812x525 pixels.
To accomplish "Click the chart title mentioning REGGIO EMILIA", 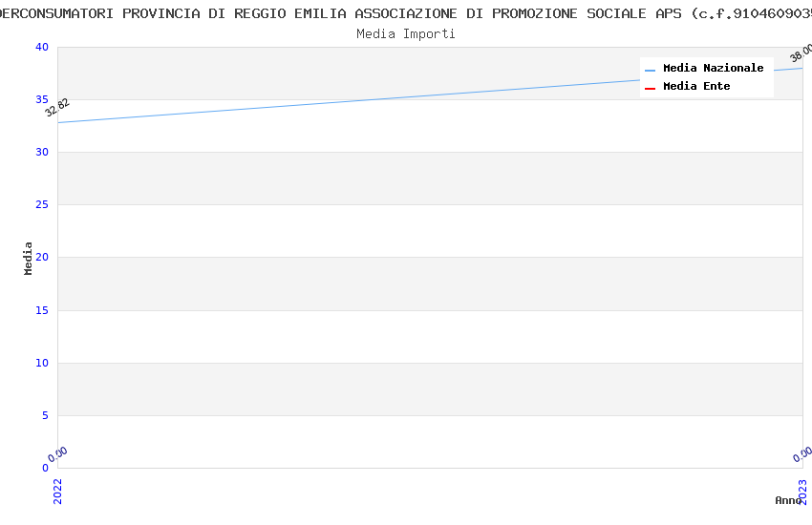I will (x=406, y=13).
